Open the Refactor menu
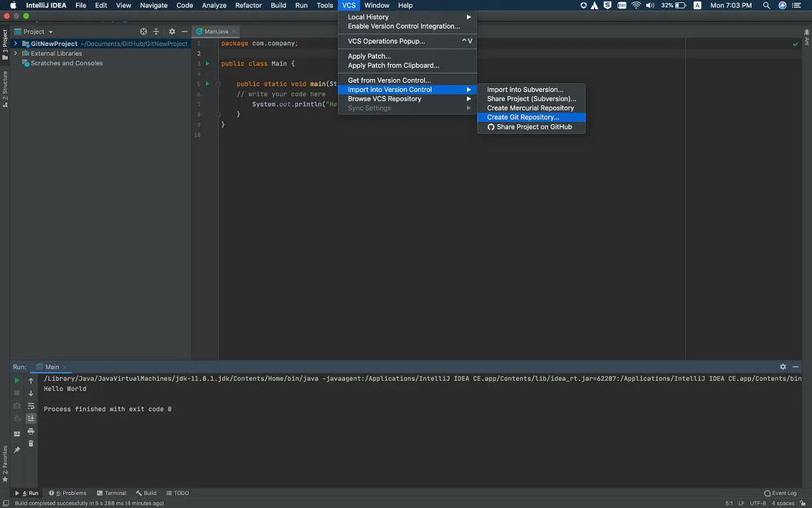The image size is (812, 508). pos(248,5)
